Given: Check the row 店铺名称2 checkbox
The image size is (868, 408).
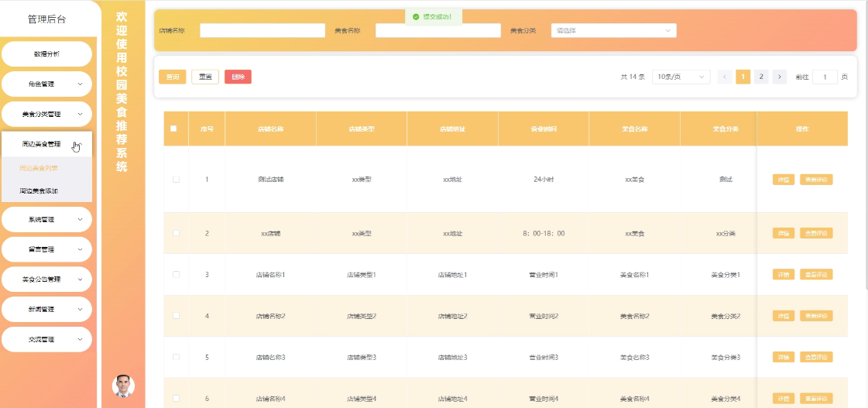Looking at the screenshot, I should pyautogui.click(x=176, y=316).
